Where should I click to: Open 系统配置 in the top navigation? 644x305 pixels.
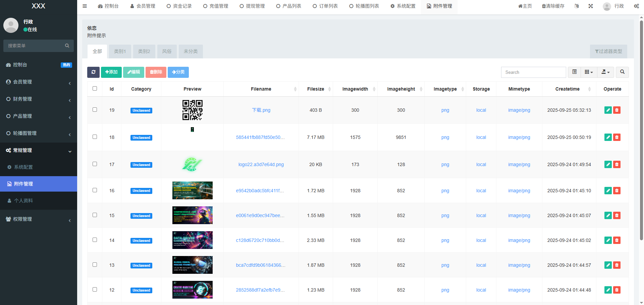[x=403, y=6]
